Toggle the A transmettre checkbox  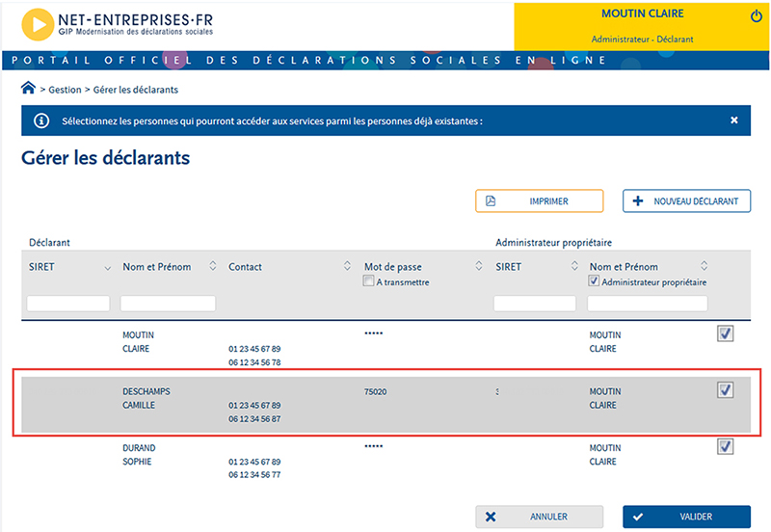pyautogui.click(x=368, y=280)
